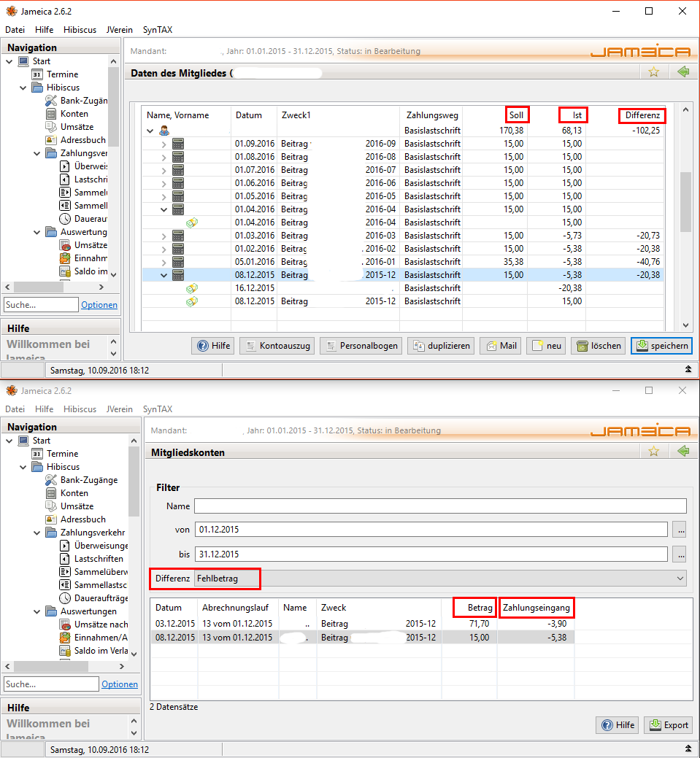Image resolution: width=700 pixels, height=758 pixels.
Task: Click the bis date field showing 31.12.2015
Action: pos(431,554)
